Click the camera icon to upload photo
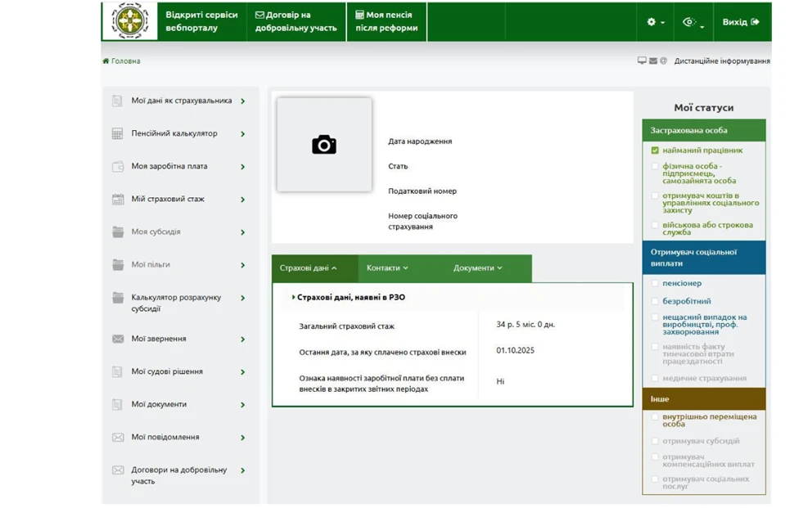The height and width of the screenshot is (508, 812). point(324,145)
